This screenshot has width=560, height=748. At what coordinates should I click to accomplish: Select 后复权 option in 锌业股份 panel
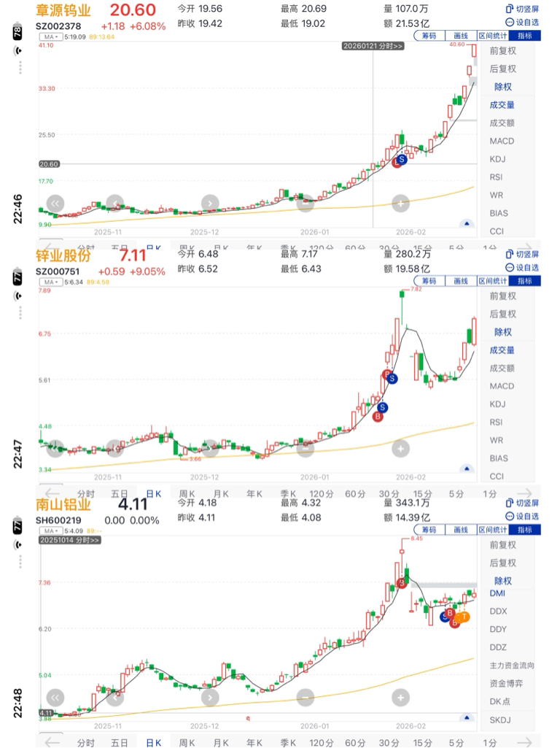(x=503, y=314)
